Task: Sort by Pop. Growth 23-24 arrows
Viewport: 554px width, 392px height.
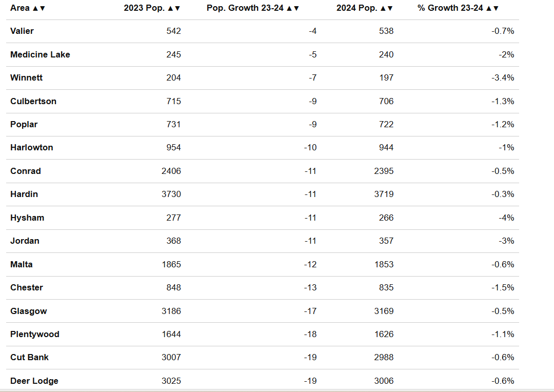Action: 292,8
